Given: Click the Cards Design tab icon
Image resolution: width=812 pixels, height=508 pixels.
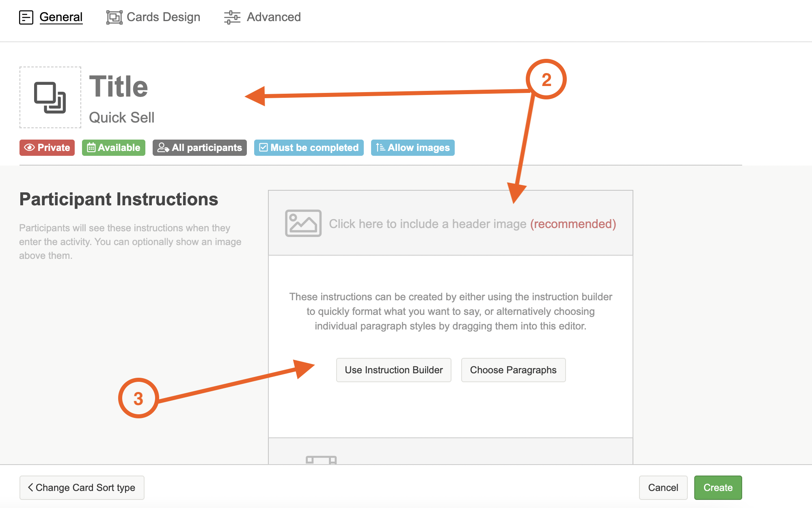Looking at the screenshot, I should tap(114, 17).
